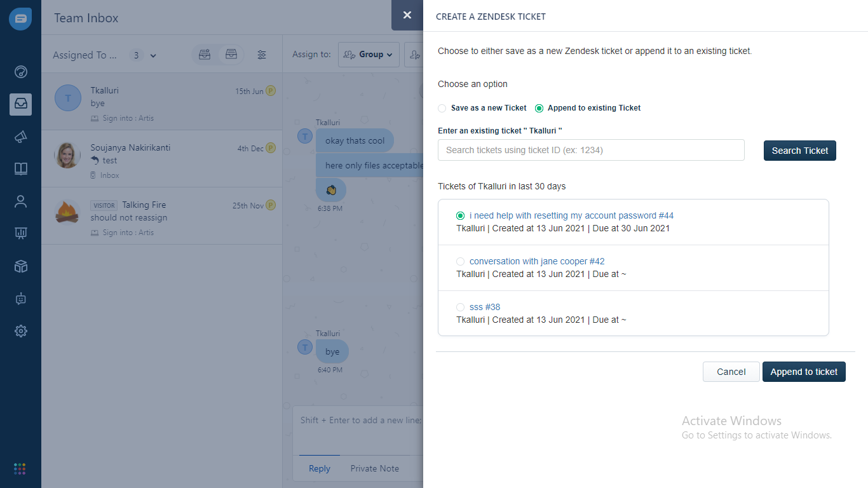Click the Cancel button

click(731, 372)
